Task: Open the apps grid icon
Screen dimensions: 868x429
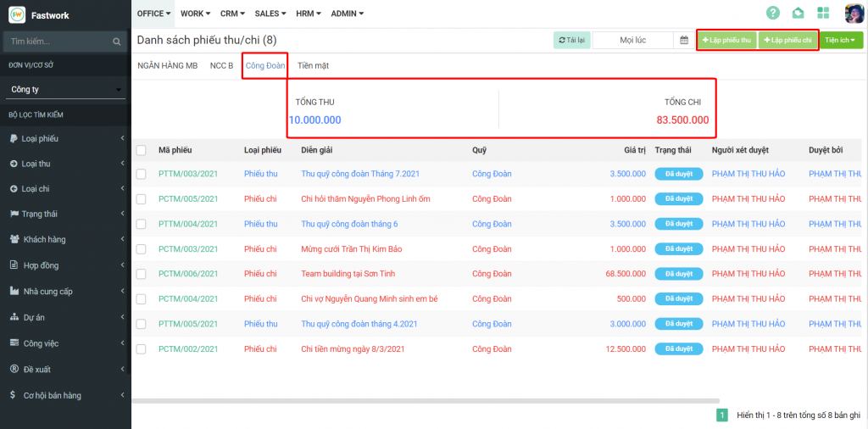Action: point(823,13)
